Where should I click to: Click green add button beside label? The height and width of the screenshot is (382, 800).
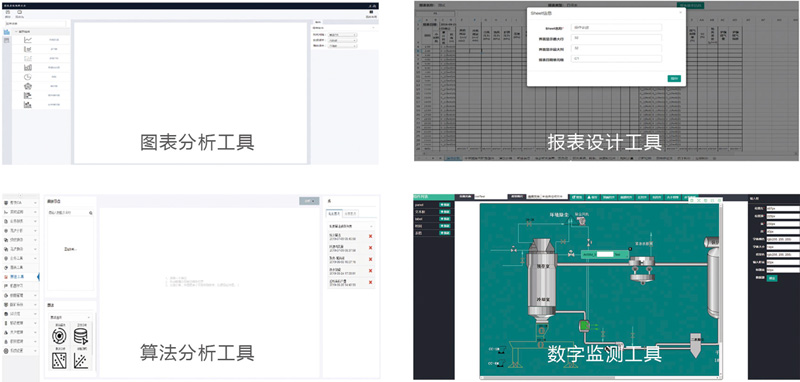tap(444, 219)
